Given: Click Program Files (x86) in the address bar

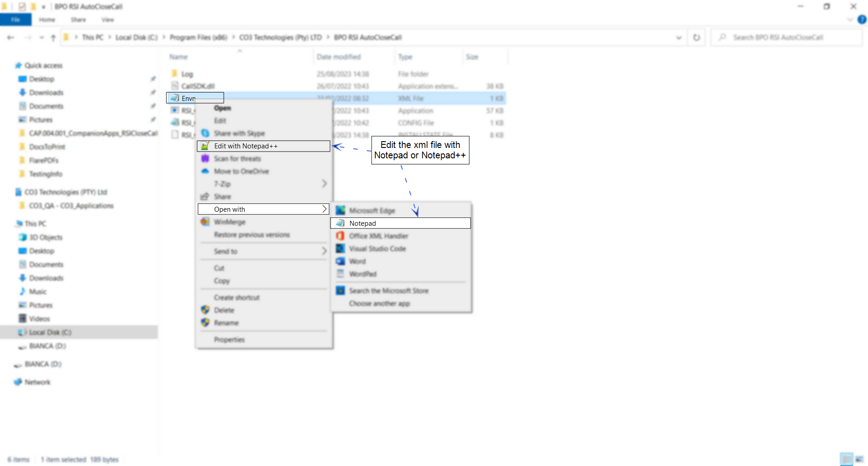Looking at the screenshot, I should click(198, 37).
